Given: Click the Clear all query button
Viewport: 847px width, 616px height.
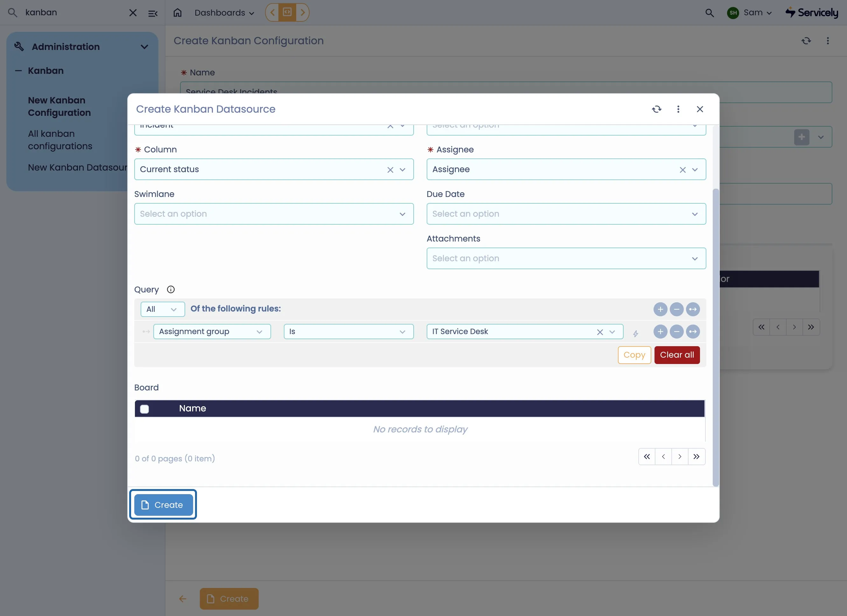Looking at the screenshot, I should coord(677,355).
